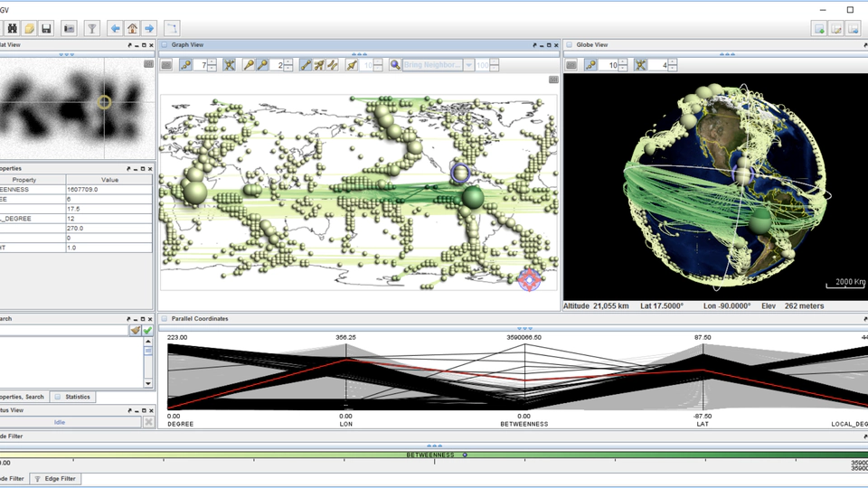
Task: Switch to the Edge Filter tab
Action: point(55,479)
